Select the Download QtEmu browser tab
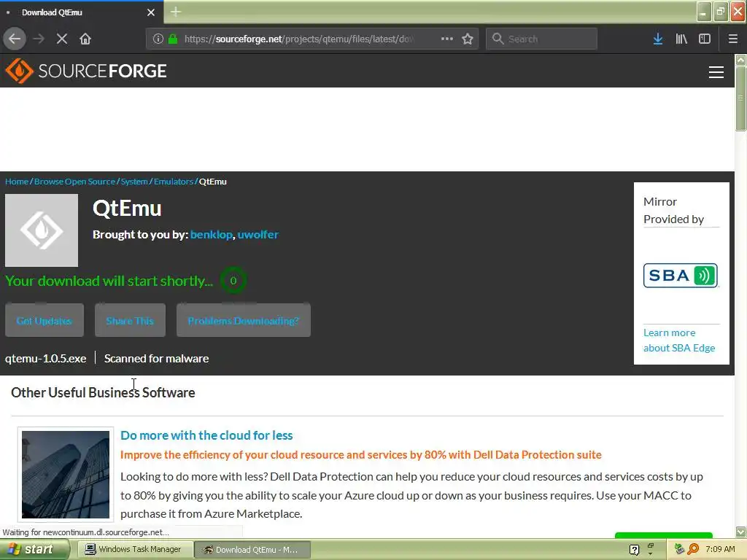The height and width of the screenshot is (560, 747). [82, 12]
